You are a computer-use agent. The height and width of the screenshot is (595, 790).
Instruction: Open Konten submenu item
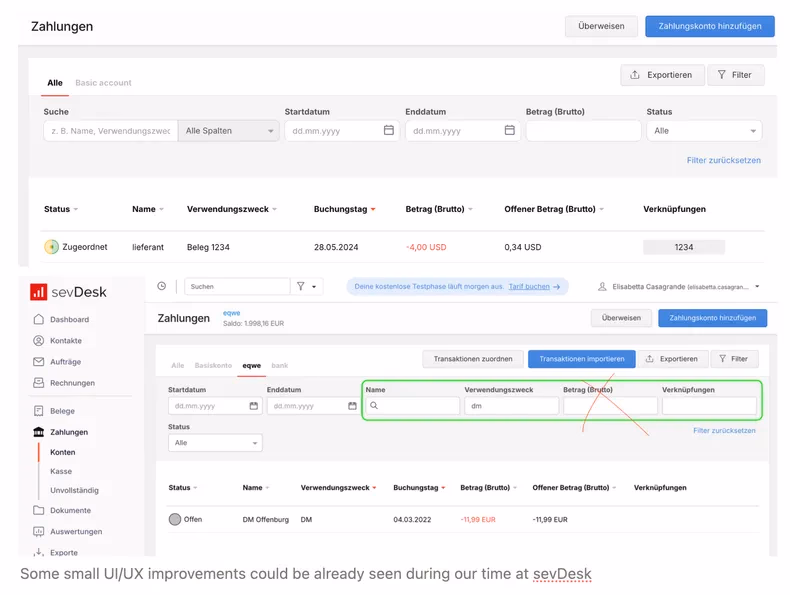[x=62, y=452]
